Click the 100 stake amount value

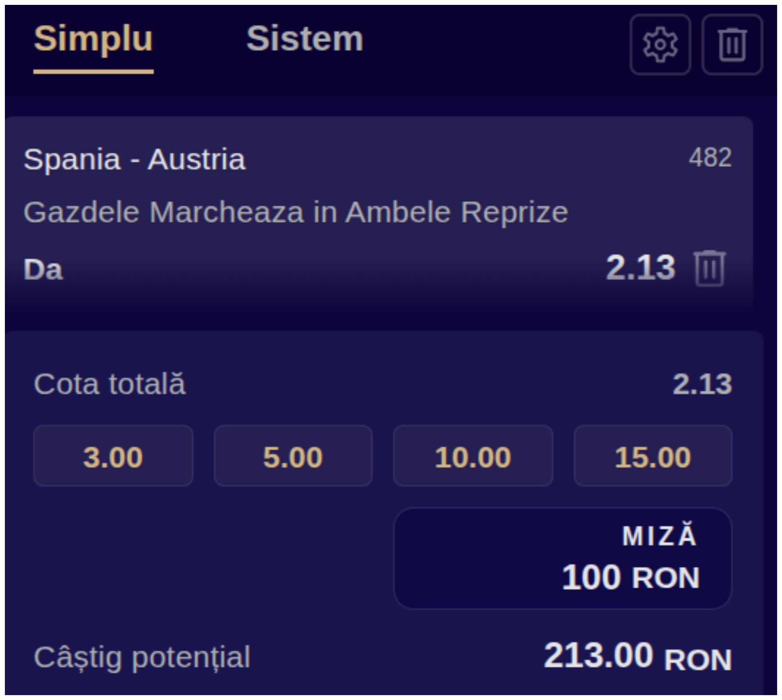591,577
